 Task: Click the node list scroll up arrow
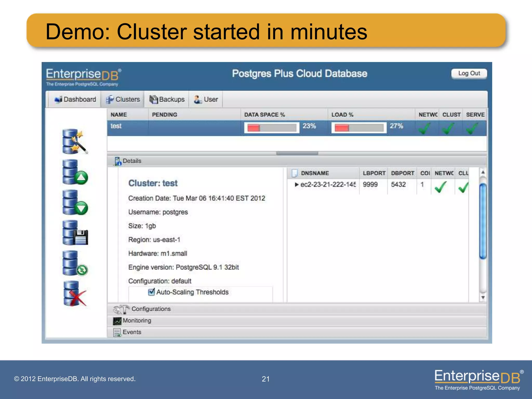[x=483, y=172]
